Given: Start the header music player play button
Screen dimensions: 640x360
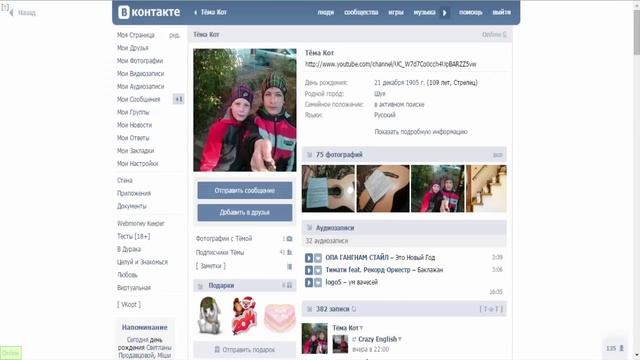Looking at the screenshot, I should click(x=444, y=13).
